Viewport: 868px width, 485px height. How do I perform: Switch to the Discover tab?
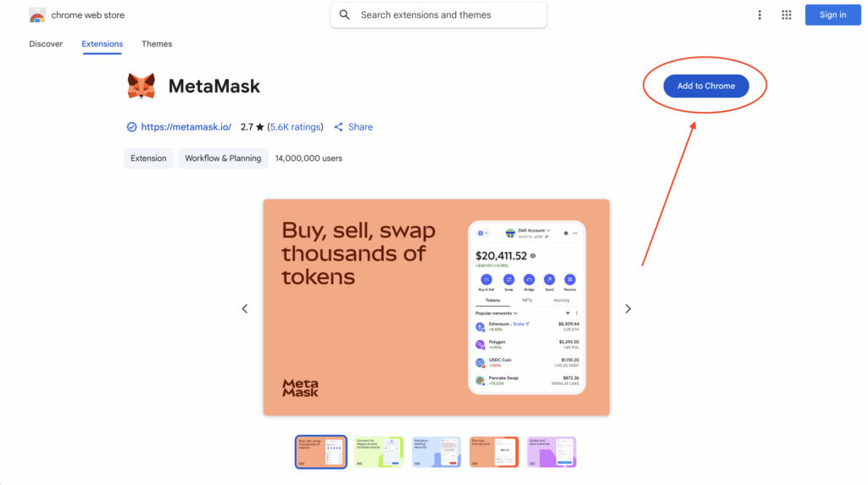[x=46, y=44]
